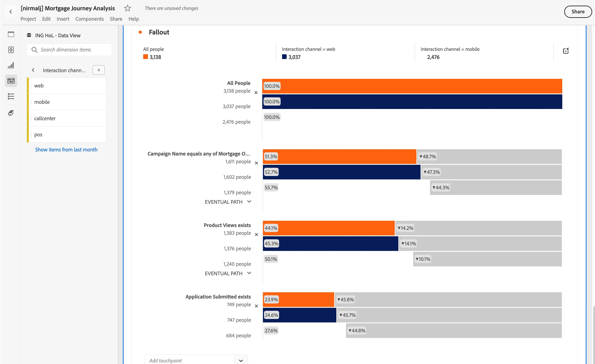The width and height of the screenshot is (595, 364).
Task: Open Eventual Path dropdown under Product Views
Action: tap(228, 273)
